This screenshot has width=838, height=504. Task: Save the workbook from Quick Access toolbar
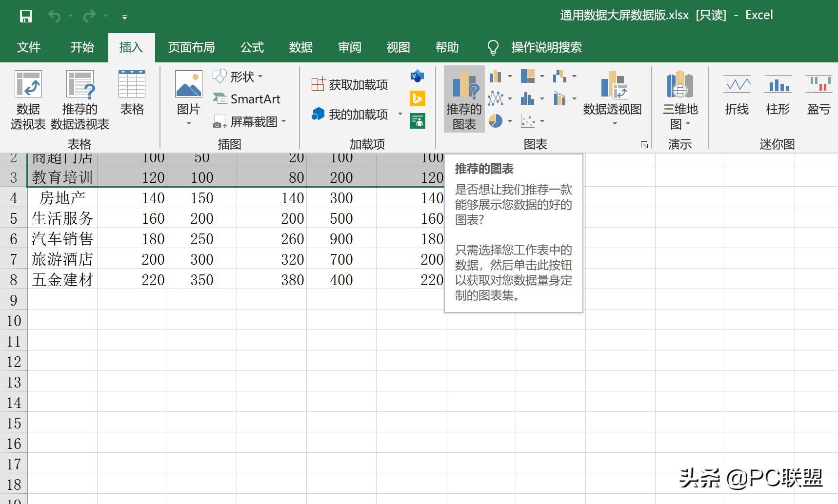(x=26, y=16)
